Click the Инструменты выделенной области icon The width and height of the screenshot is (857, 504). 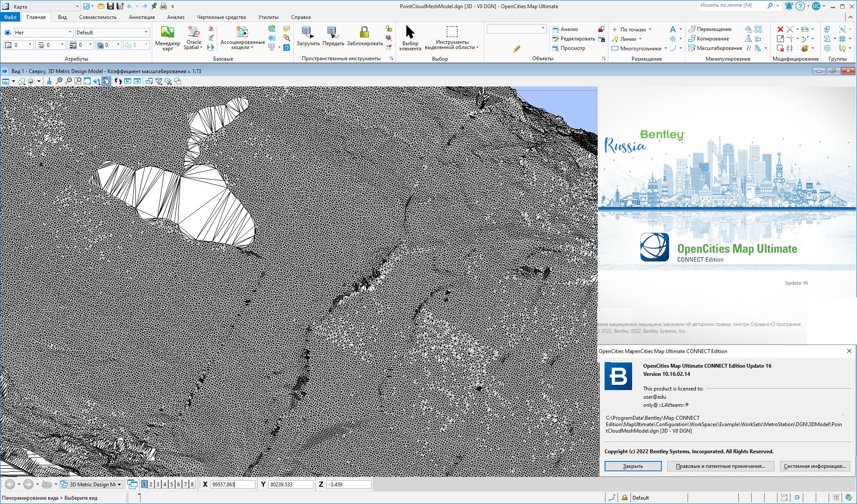tap(452, 32)
